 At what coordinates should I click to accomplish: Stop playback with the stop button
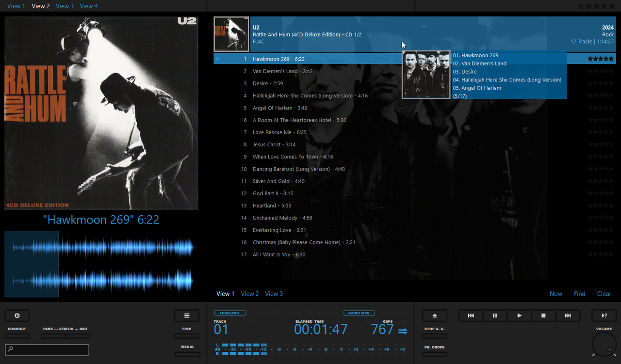[543, 316]
